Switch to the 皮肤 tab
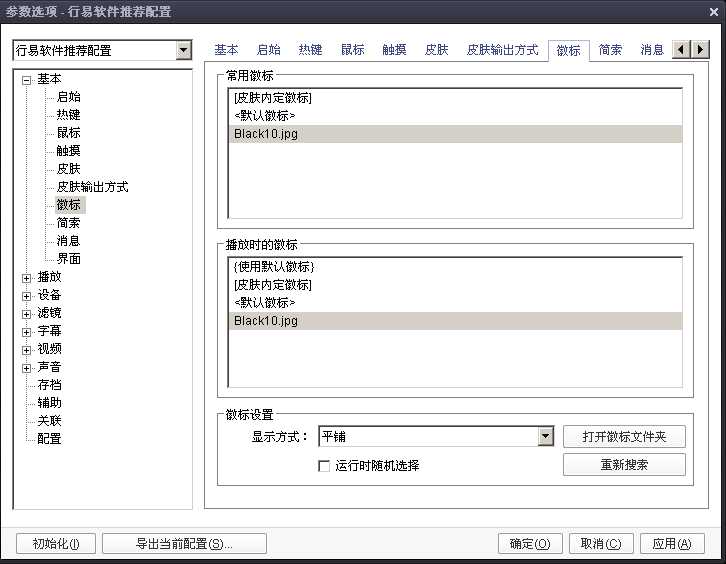Viewport: 726px width, 564px height. 437,50
